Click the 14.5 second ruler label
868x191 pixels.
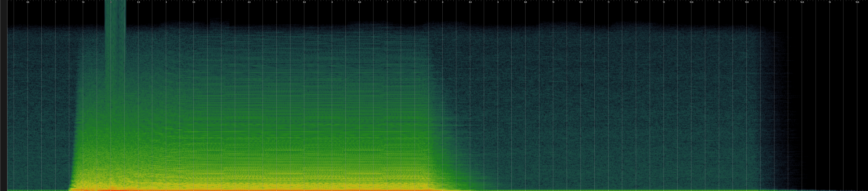(x=802, y=2)
